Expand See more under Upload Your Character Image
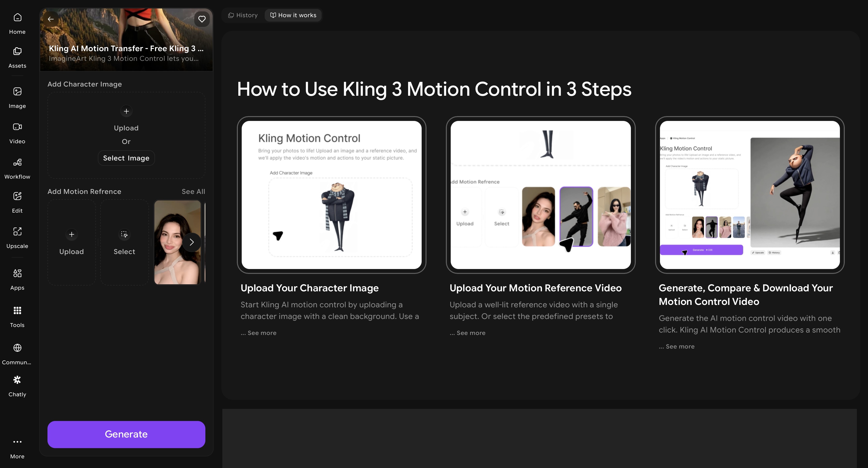Screen dimensions: 868x468 262,333
